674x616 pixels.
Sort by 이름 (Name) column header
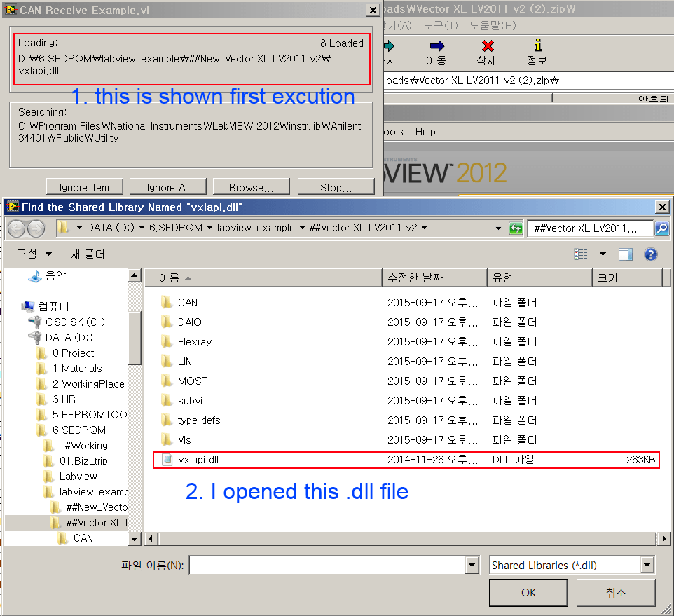click(263, 278)
